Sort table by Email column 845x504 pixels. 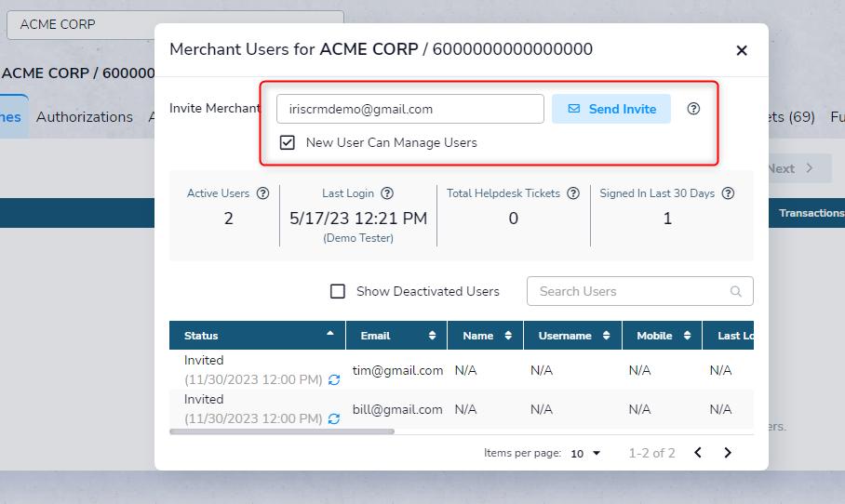point(396,336)
